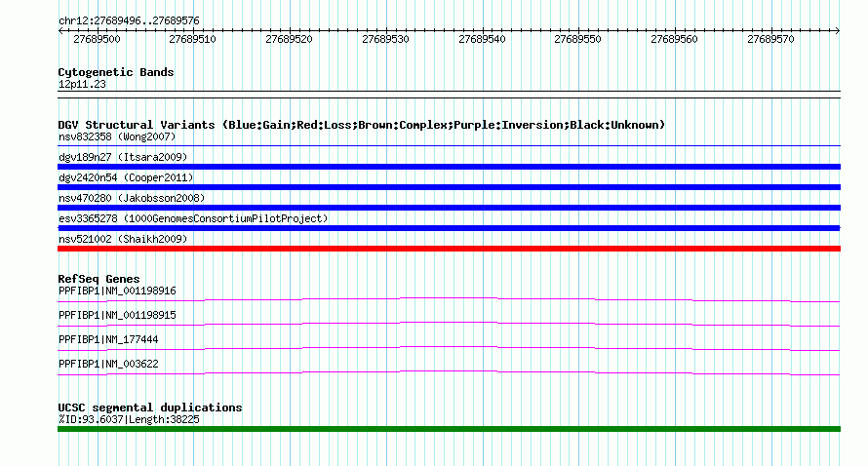Click ruler position 27689510
This screenshot has height=466, width=868.
pos(193,39)
